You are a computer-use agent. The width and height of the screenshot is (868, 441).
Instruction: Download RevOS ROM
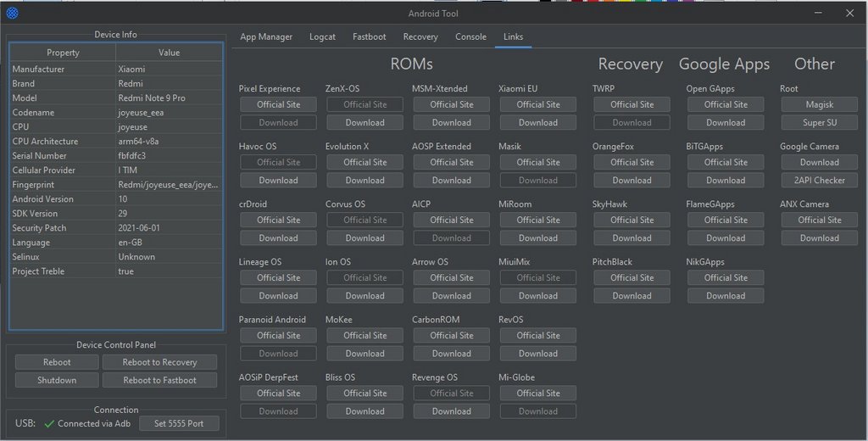(x=538, y=353)
